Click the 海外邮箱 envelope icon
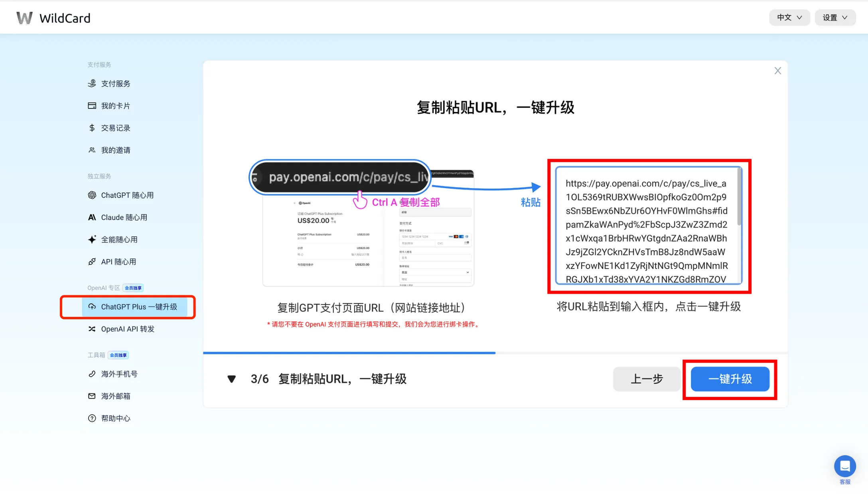 [92, 396]
